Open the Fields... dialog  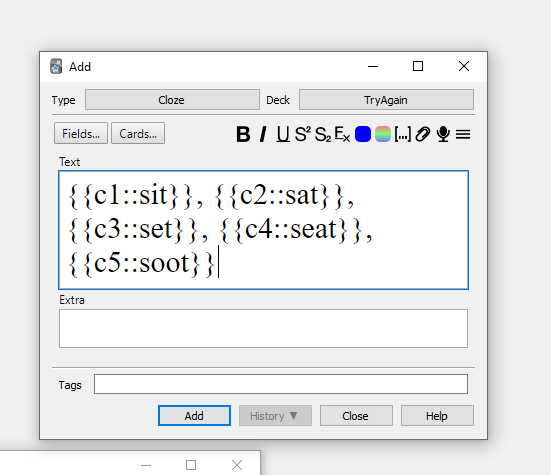[x=81, y=134]
